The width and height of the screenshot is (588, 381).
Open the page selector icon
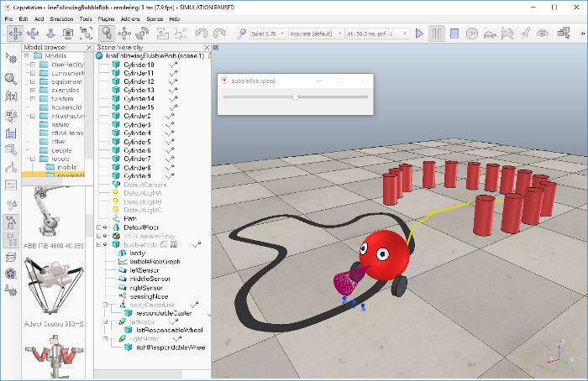[x=564, y=34]
